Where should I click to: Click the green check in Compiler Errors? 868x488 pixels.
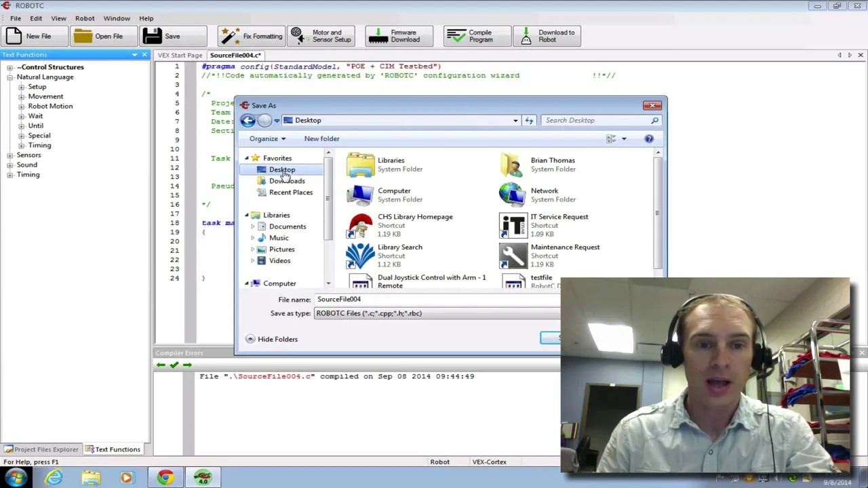click(174, 365)
